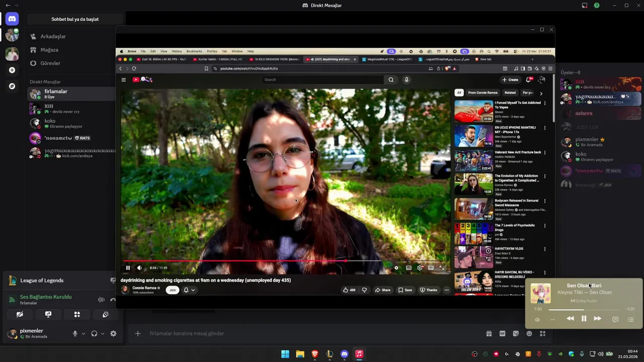
Task: Open the GIF picker in chat bar
Action: coord(502,333)
